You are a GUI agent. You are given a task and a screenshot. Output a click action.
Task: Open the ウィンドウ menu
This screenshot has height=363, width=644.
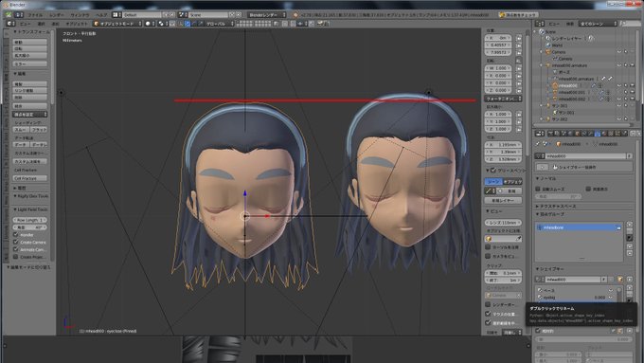click(x=80, y=15)
